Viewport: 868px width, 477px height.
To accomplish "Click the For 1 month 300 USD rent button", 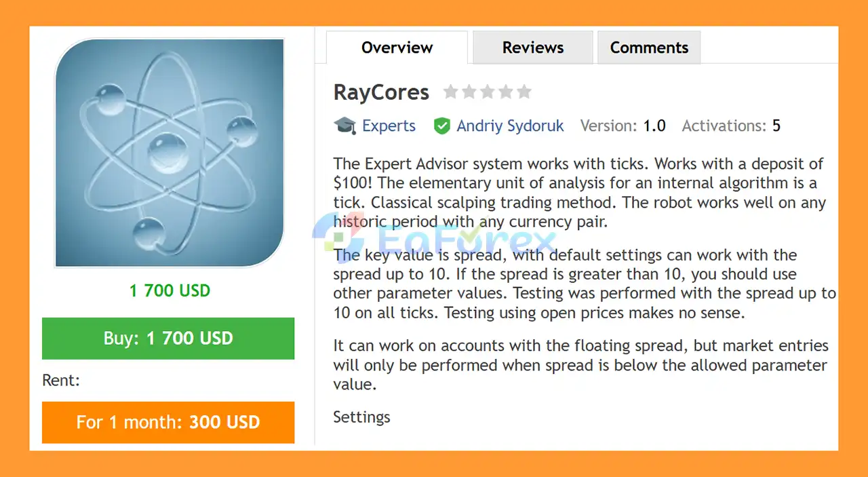I will (x=168, y=422).
